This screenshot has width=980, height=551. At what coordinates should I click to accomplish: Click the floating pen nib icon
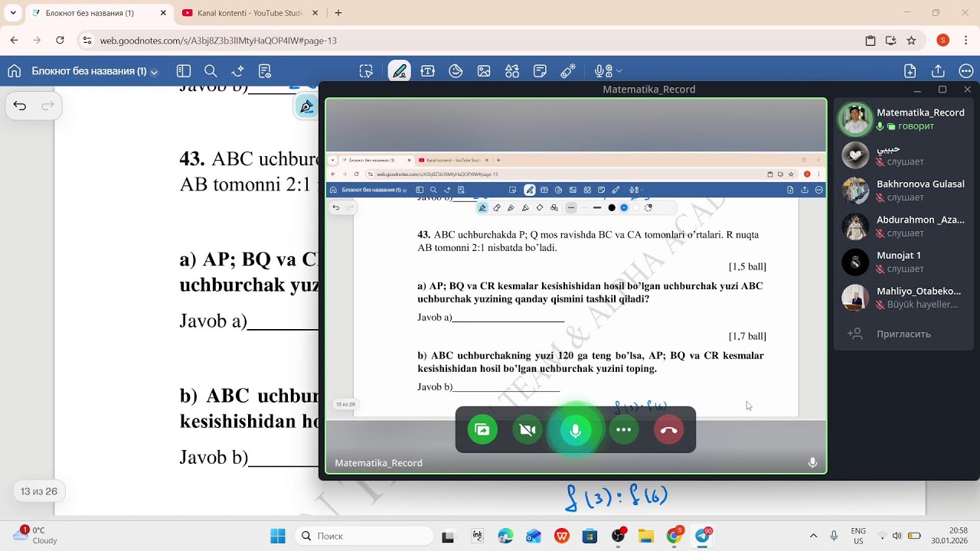306,106
